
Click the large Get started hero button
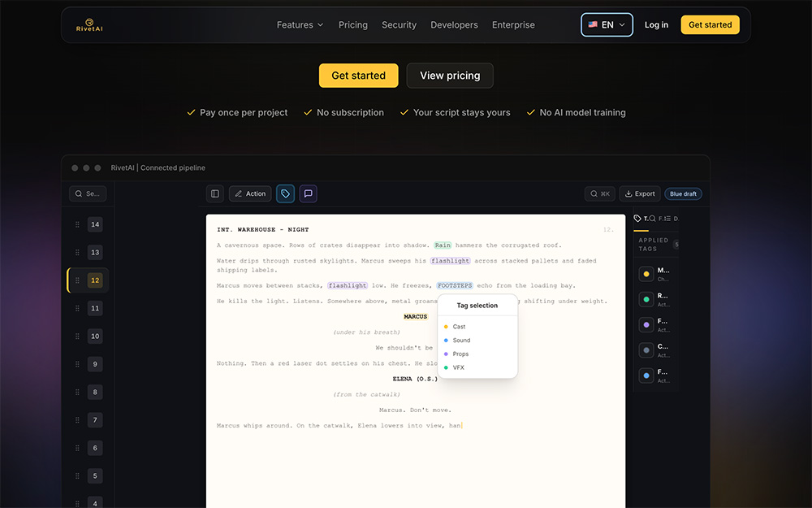pyautogui.click(x=358, y=76)
